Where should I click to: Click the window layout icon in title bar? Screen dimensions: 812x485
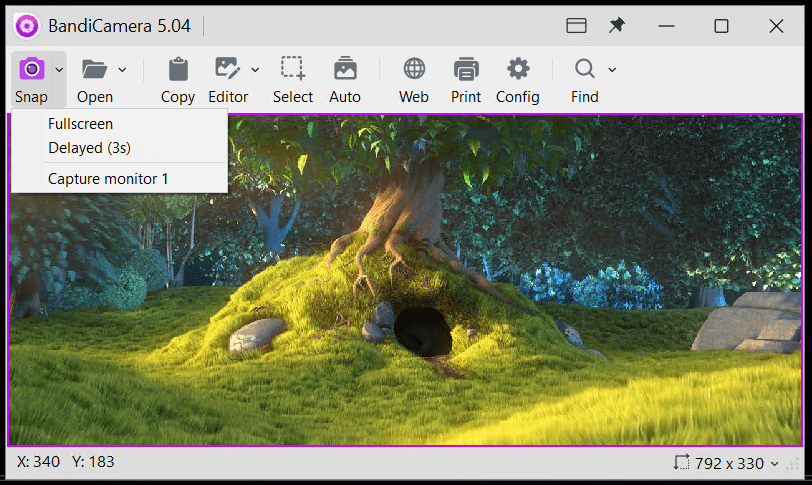coord(576,25)
